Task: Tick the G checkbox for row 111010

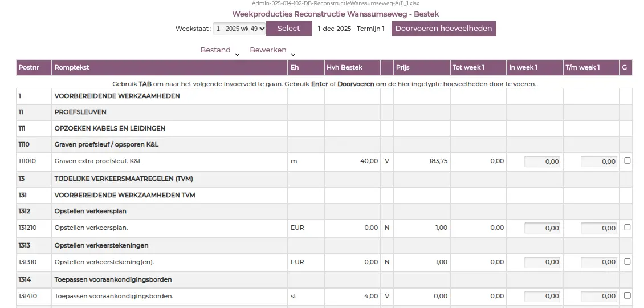Action: click(x=627, y=161)
